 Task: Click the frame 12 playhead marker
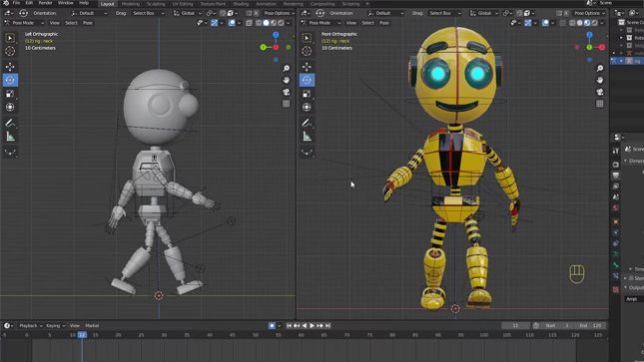click(82, 335)
